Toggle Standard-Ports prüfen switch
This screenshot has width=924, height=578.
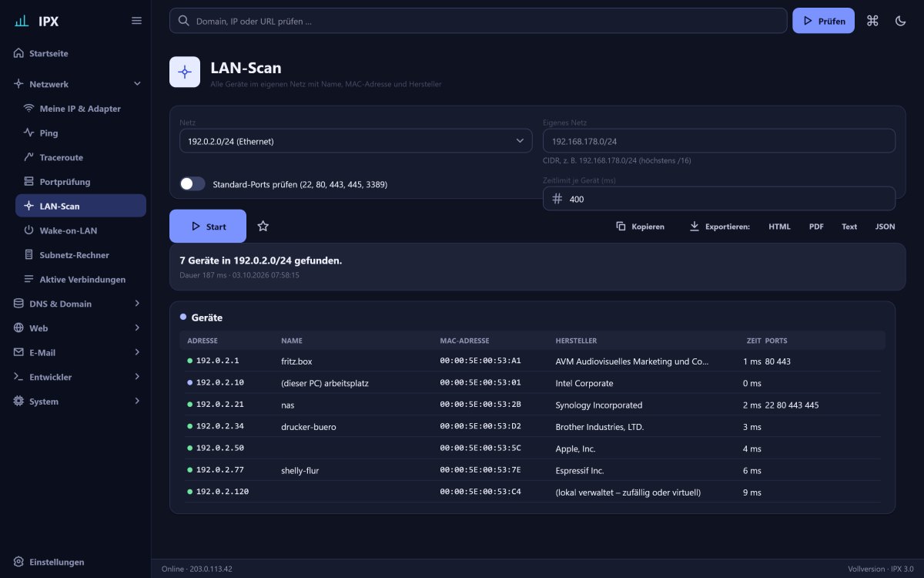(x=192, y=183)
